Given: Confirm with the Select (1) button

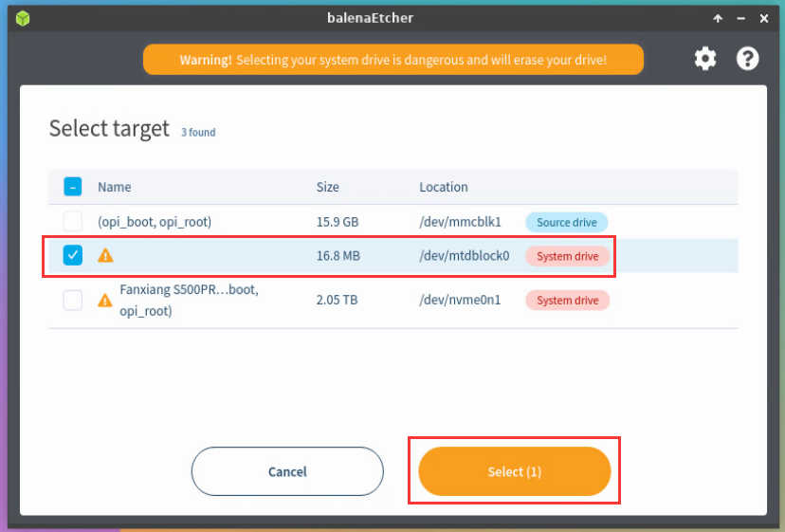Looking at the screenshot, I should click(514, 471).
